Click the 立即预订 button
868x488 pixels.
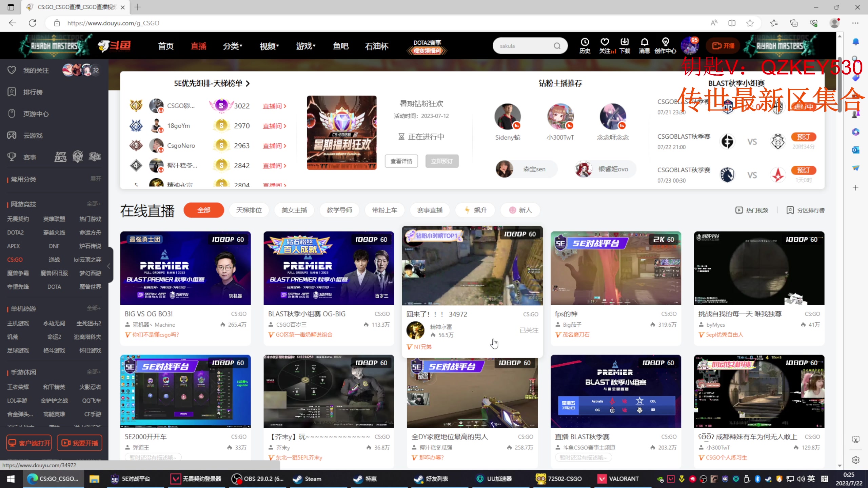tap(442, 161)
